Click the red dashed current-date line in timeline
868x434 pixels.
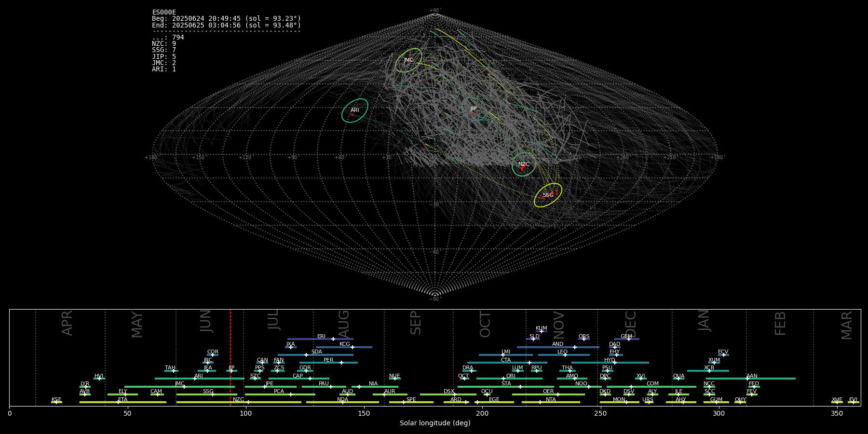(231, 357)
